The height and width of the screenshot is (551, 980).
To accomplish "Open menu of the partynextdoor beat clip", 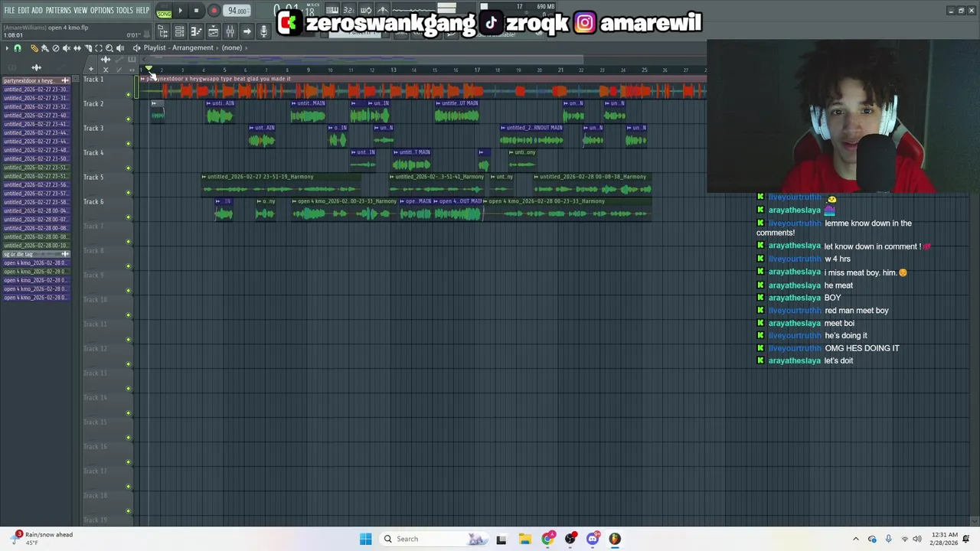I will [142, 79].
